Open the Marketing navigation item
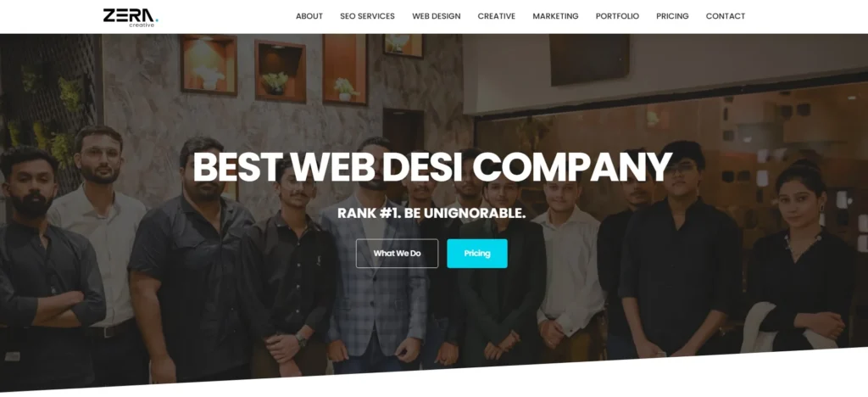Screen dimensions: 868x397 pos(555,16)
